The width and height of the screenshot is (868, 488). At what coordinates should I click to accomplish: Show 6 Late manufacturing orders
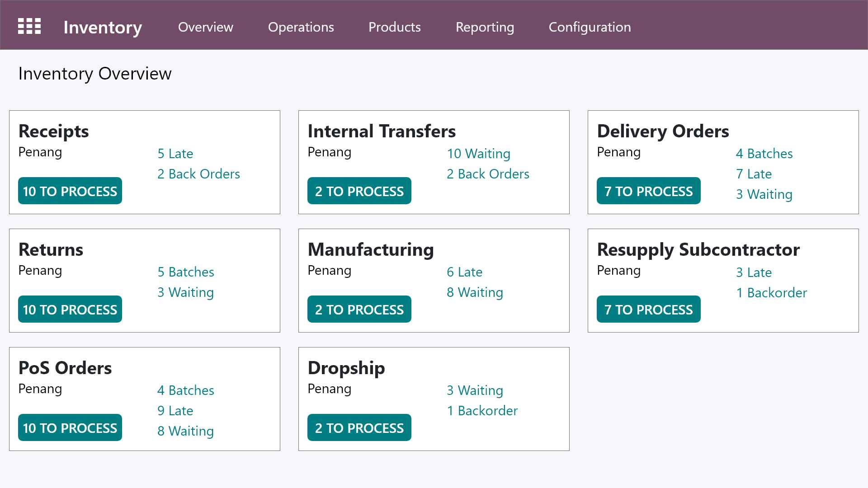[465, 272]
